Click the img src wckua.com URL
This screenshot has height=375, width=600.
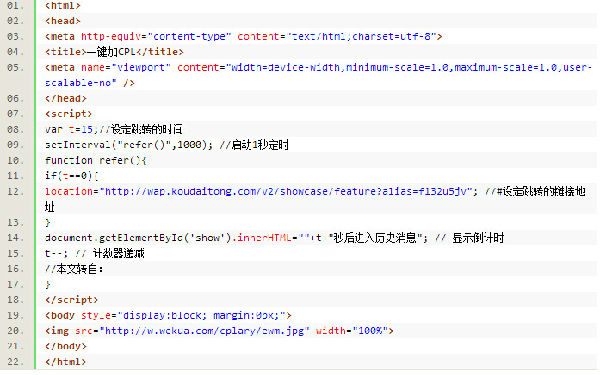click(204, 331)
